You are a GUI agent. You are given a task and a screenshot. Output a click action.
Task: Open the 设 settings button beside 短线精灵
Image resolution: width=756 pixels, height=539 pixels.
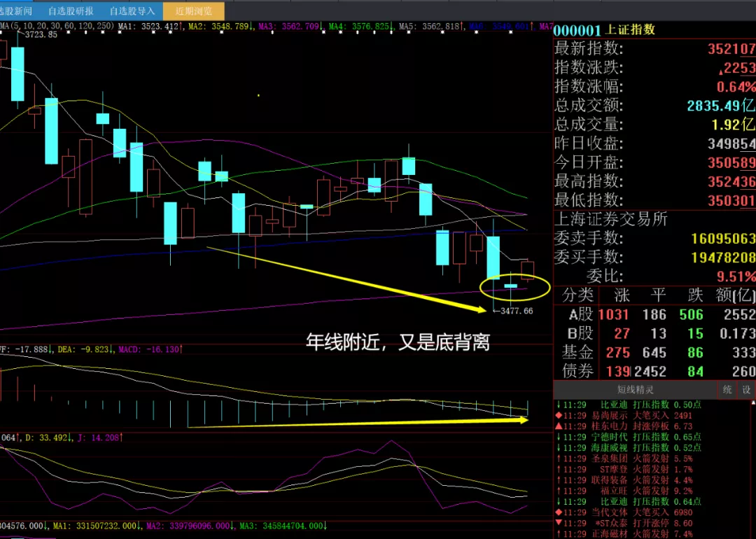pyautogui.click(x=746, y=389)
